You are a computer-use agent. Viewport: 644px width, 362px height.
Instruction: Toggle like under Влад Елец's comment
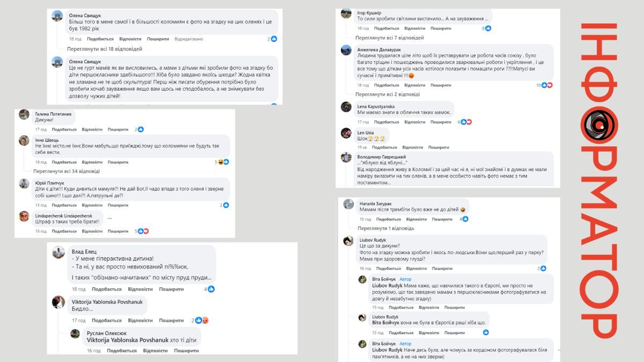[107, 289]
